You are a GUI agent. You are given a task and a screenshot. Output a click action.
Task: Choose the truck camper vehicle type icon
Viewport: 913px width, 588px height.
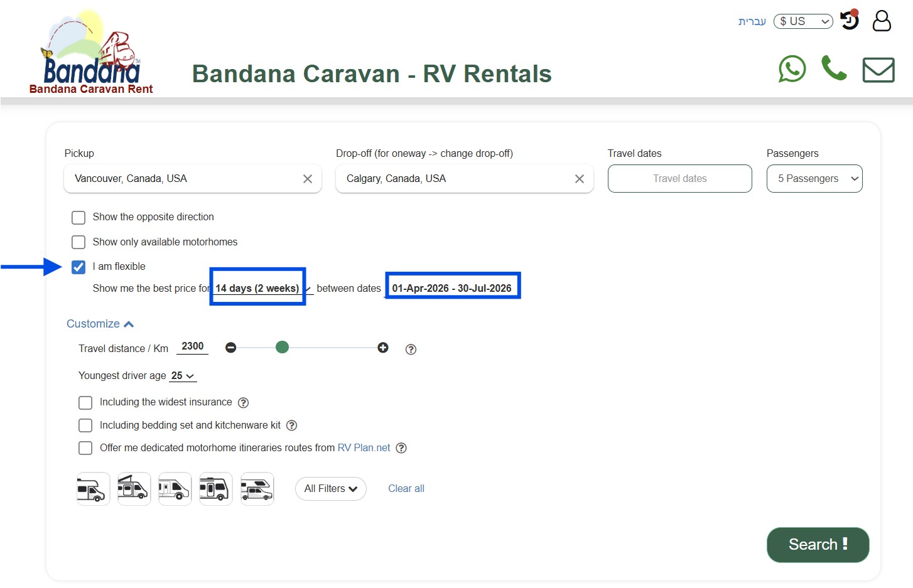257,488
